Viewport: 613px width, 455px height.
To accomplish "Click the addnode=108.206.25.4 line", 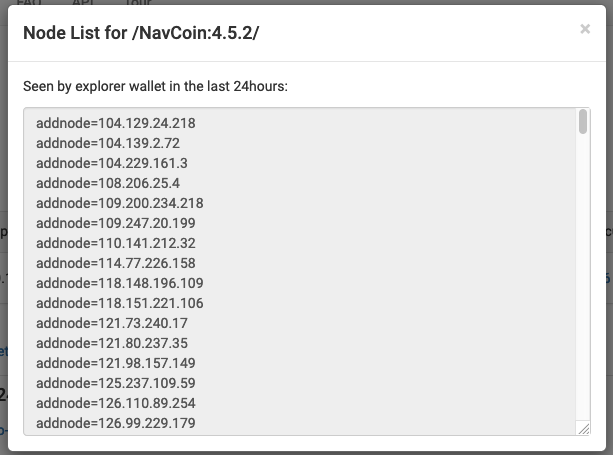I will (108, 183).
